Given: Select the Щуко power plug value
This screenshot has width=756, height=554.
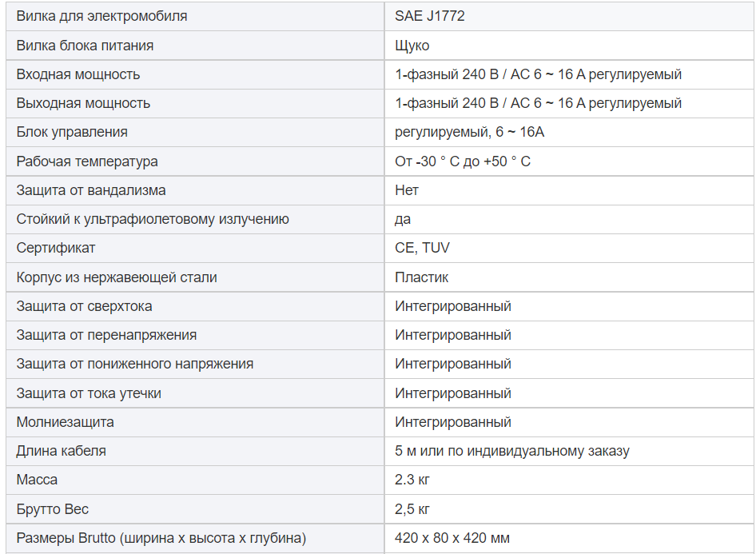Looking at the screenshot, I should coord(412,46).
